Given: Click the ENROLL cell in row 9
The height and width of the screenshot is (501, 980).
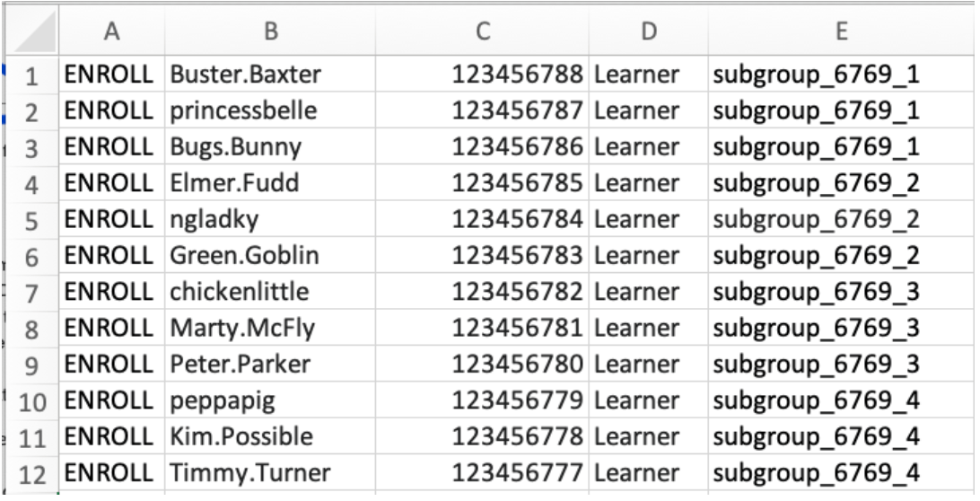Looking at the screenshot, I should (x=112, y=365).
